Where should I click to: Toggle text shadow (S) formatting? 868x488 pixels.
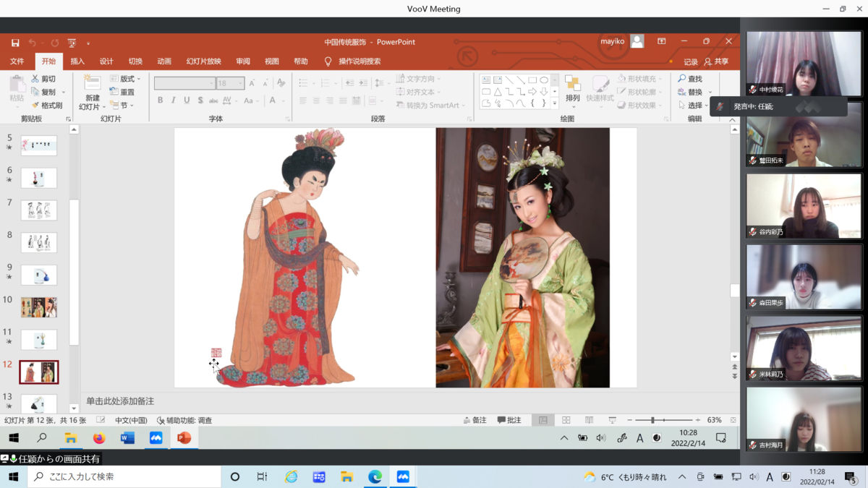click(x=200, y=100)
